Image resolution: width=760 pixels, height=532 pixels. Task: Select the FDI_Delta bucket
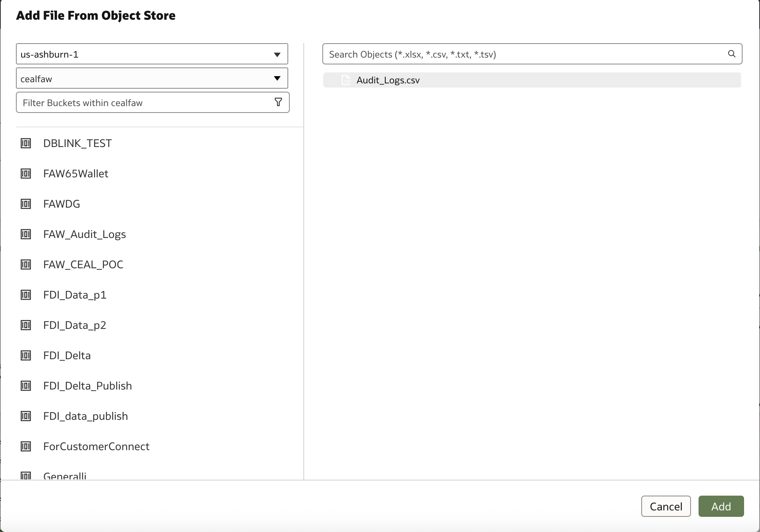[x=67, y=355]
